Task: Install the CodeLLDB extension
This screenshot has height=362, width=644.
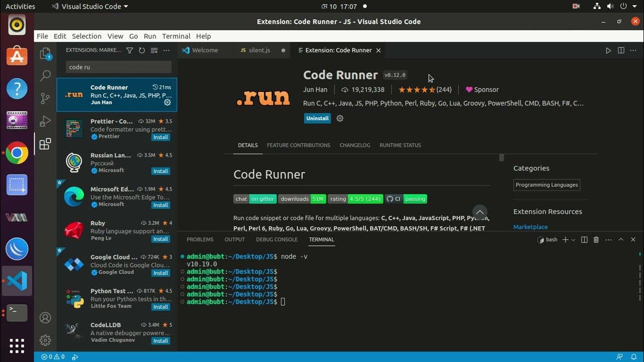Action: coord(160,341)
